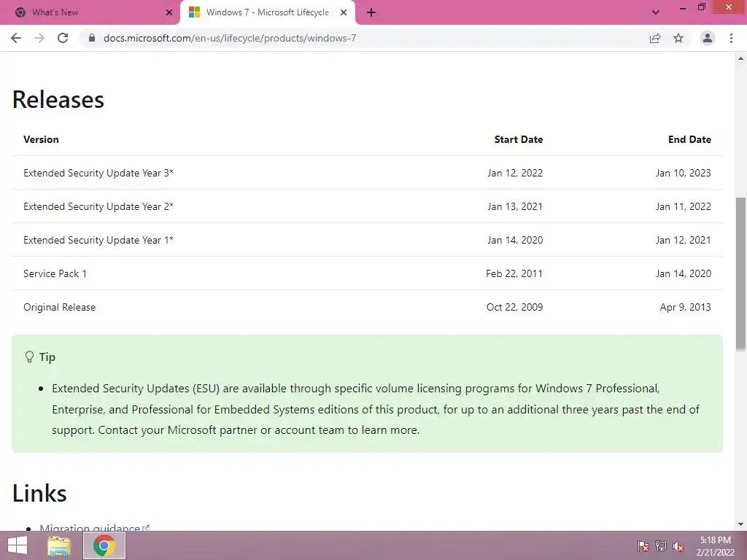747x560 pixels.
Task: Open the taskbar clock showing 5:18 PM
Action: 715,546
